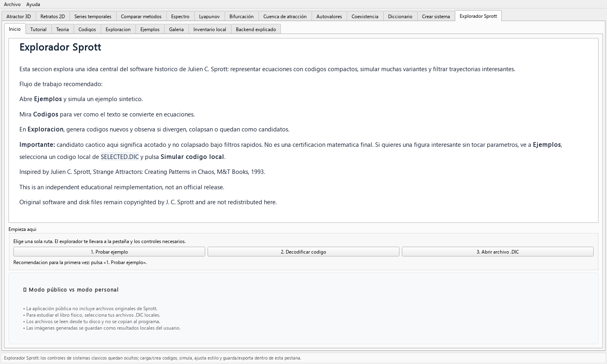Select the Inventario local sub-tab

coord(210,30)
